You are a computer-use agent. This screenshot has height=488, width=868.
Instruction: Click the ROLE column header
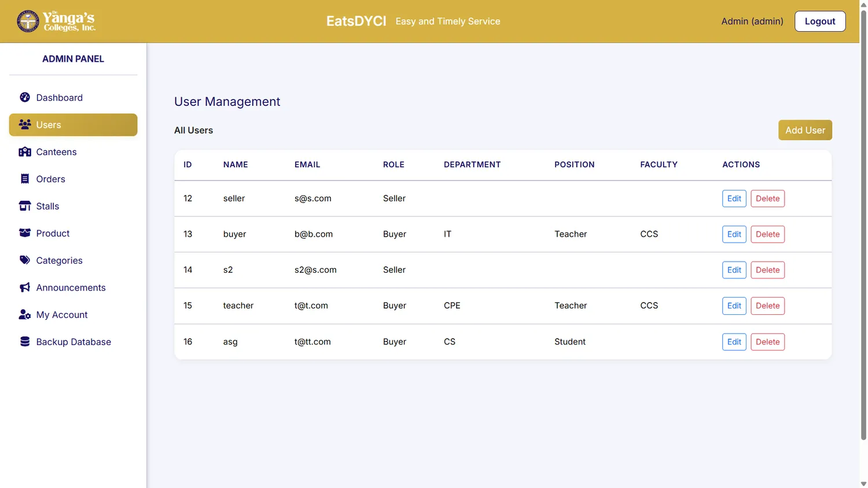393,164
